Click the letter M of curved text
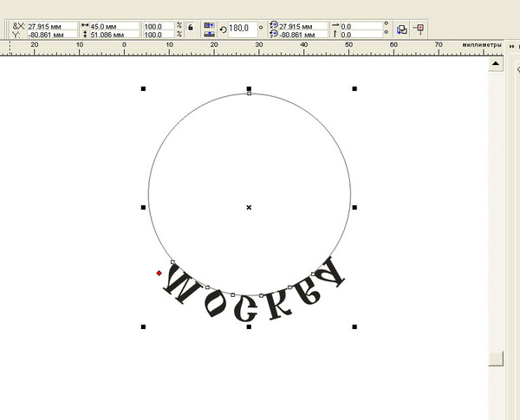Screen dimensions: 520x420 [x=182, y=283]
